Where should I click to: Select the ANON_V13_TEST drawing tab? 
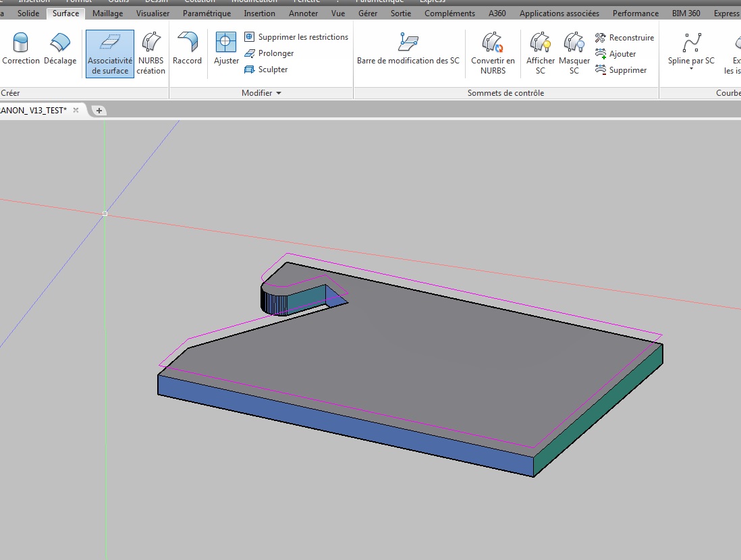[x=34, y=110]
